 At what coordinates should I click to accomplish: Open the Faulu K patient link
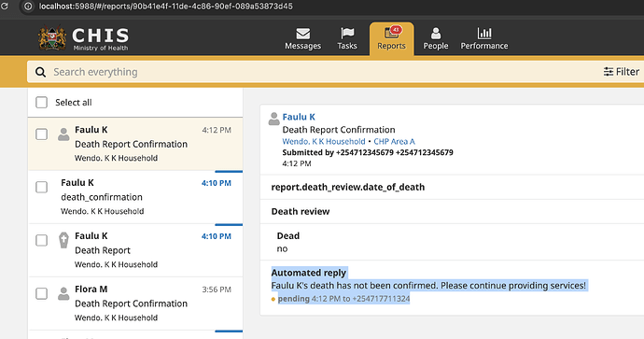pyautogui.click(x=299, y=117)
